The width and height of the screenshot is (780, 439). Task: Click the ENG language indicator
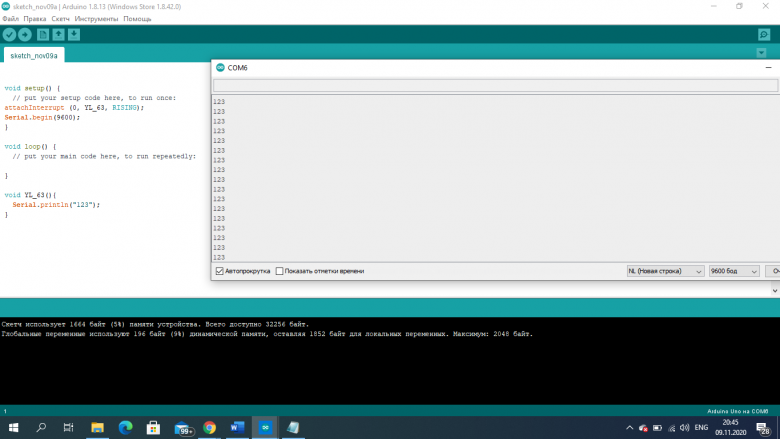[x=701, y=428]
